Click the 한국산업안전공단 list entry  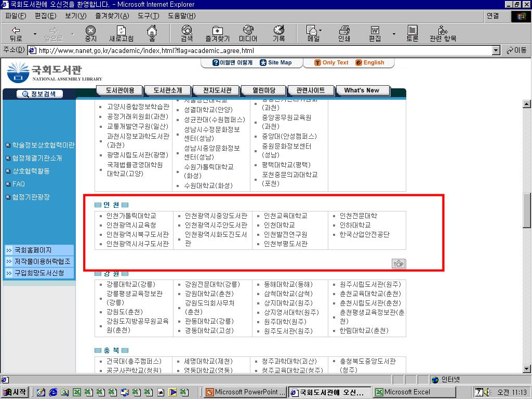click(365, 234)
